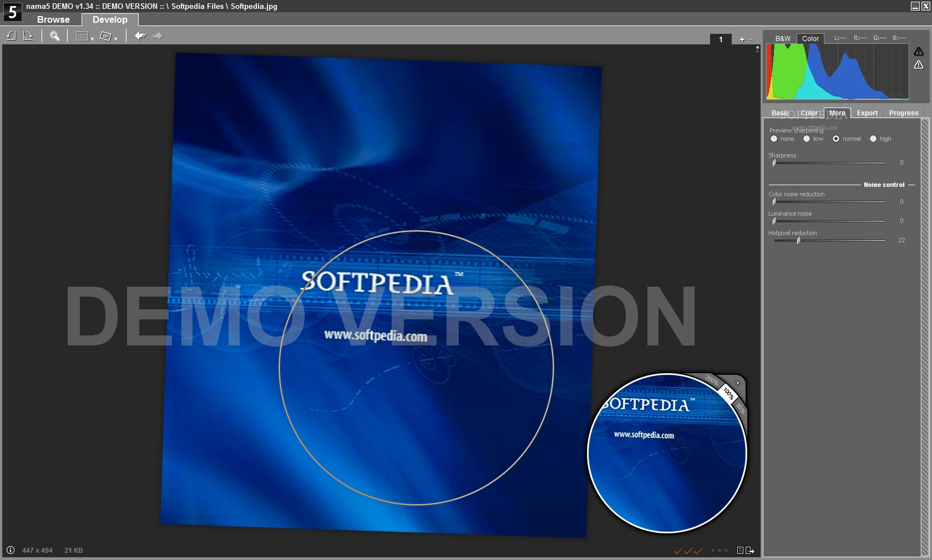Click the right panel vertical scrollbar
This screenshot has width=932, height=560.
(925, 337)
